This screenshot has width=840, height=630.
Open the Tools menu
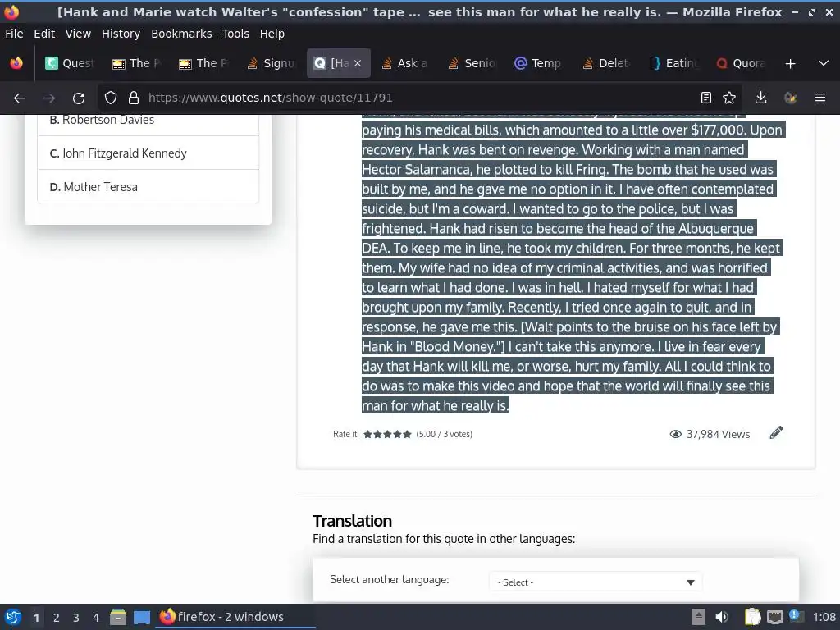pos(235,34)
